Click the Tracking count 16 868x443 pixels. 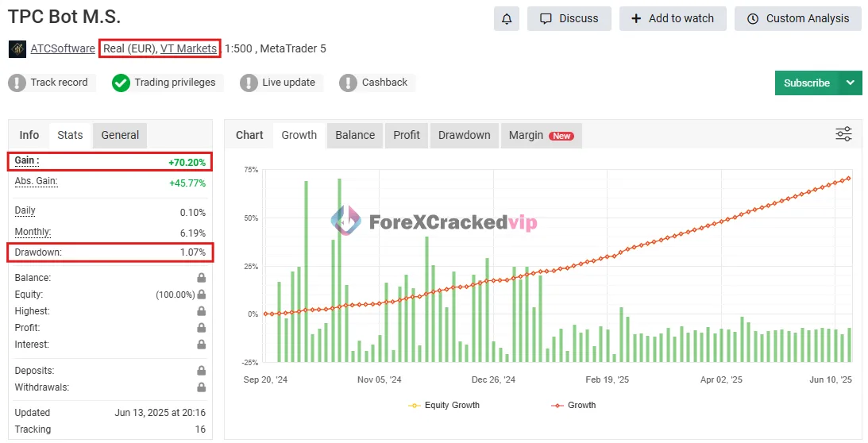point(200,430)
